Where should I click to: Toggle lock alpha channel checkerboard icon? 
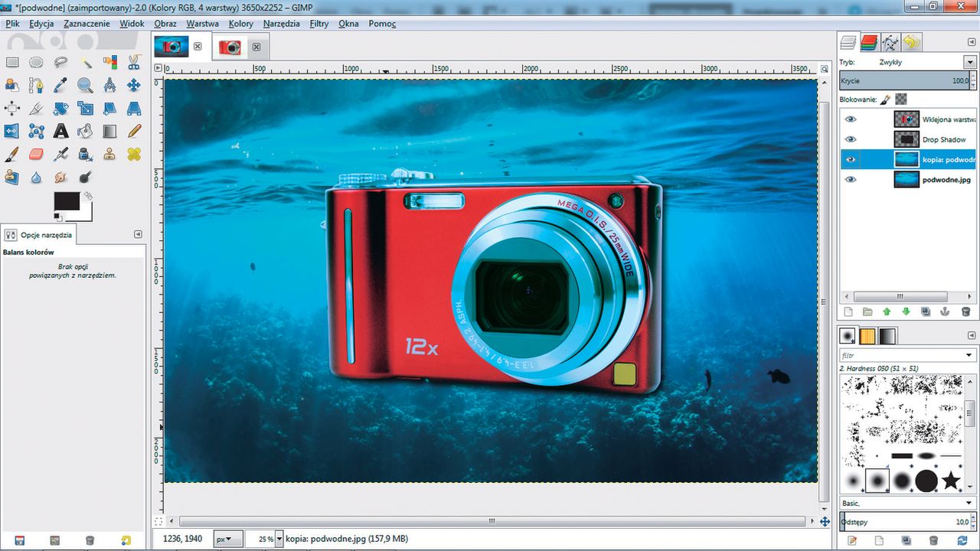point(901,99)
